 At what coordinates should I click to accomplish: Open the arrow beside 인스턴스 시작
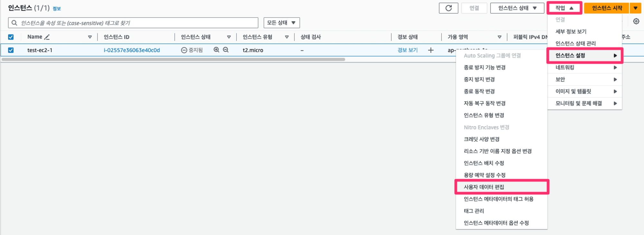coord(635,8)
